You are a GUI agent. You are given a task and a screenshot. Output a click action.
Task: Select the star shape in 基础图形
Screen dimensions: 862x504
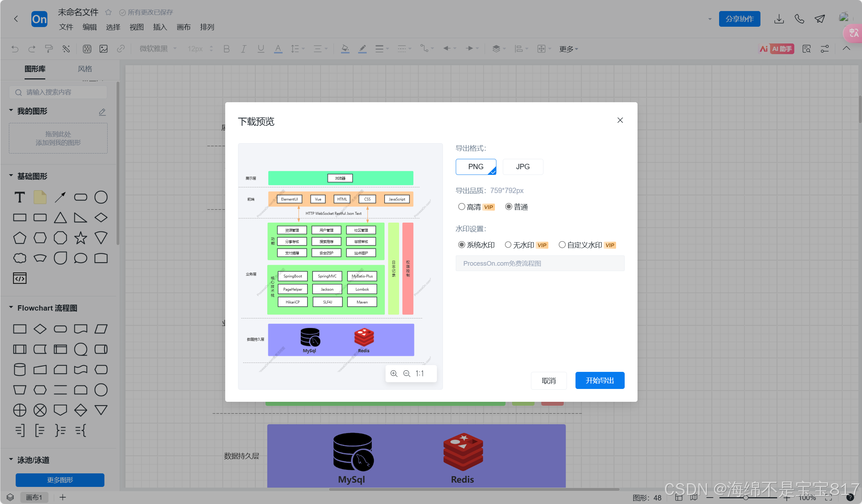coord(81,238)
